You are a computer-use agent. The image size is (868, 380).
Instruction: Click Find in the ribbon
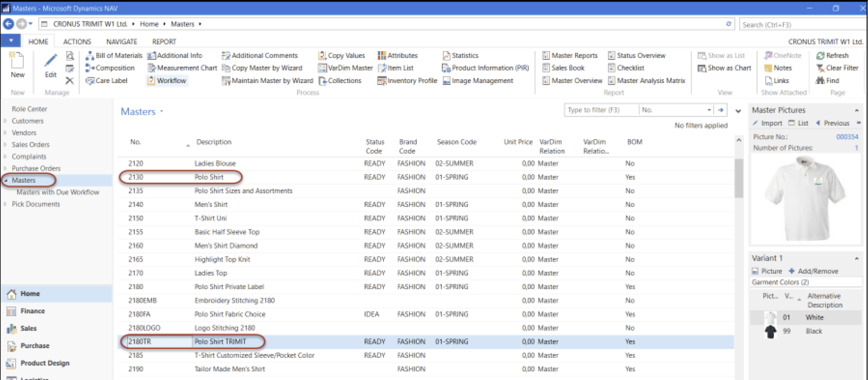point(827,81)
